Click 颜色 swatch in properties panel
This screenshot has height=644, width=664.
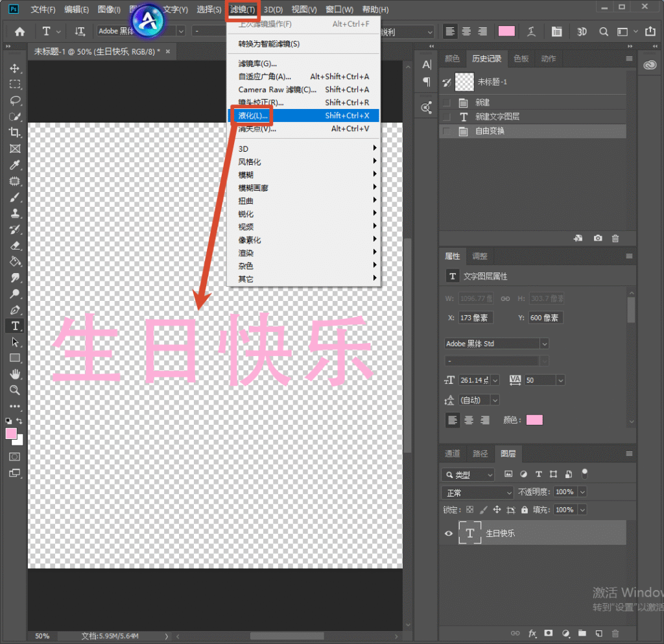coord(534,420)
